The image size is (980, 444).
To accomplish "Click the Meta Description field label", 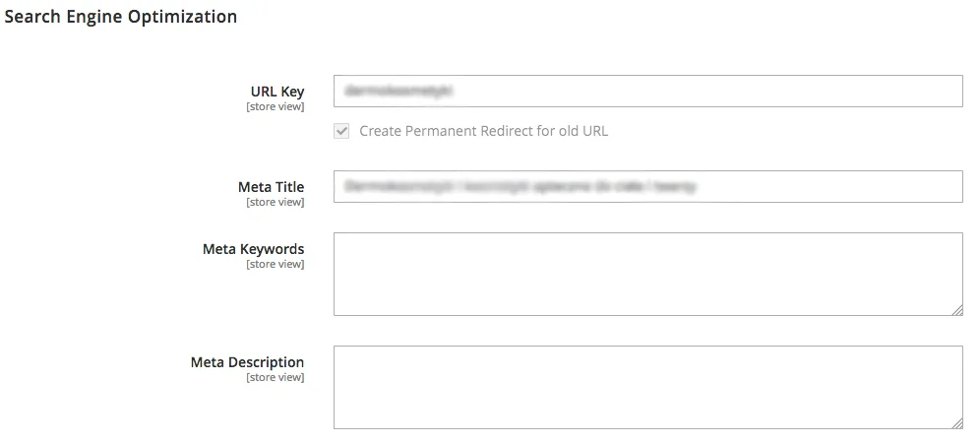I will [248, 362].
